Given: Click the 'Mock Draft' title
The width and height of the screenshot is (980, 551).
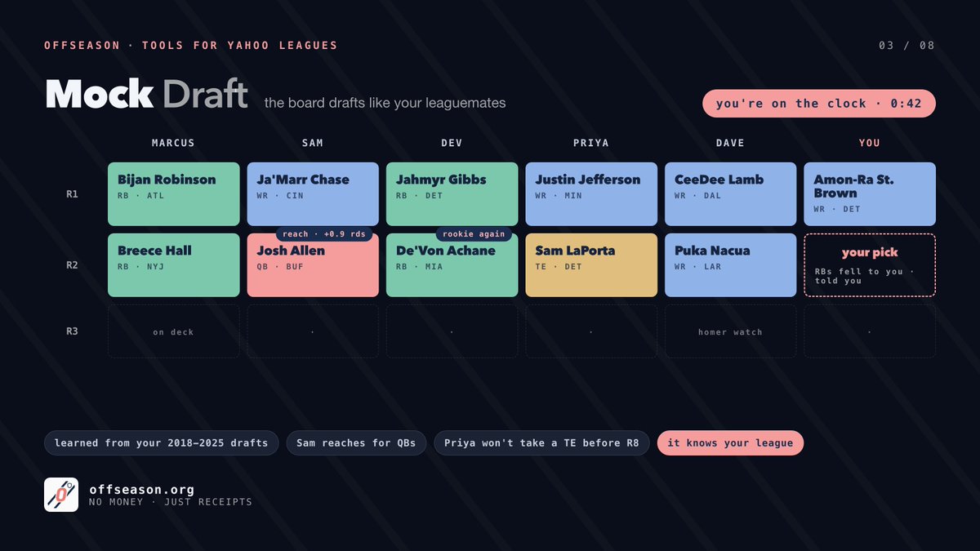Looking at the screenshot, I should tap(147, 95).
